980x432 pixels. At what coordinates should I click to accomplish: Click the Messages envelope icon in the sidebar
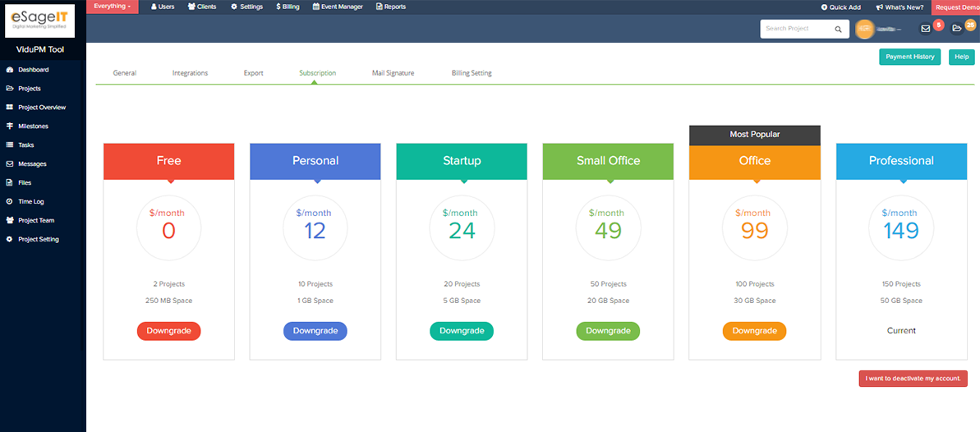coord(9,163)
